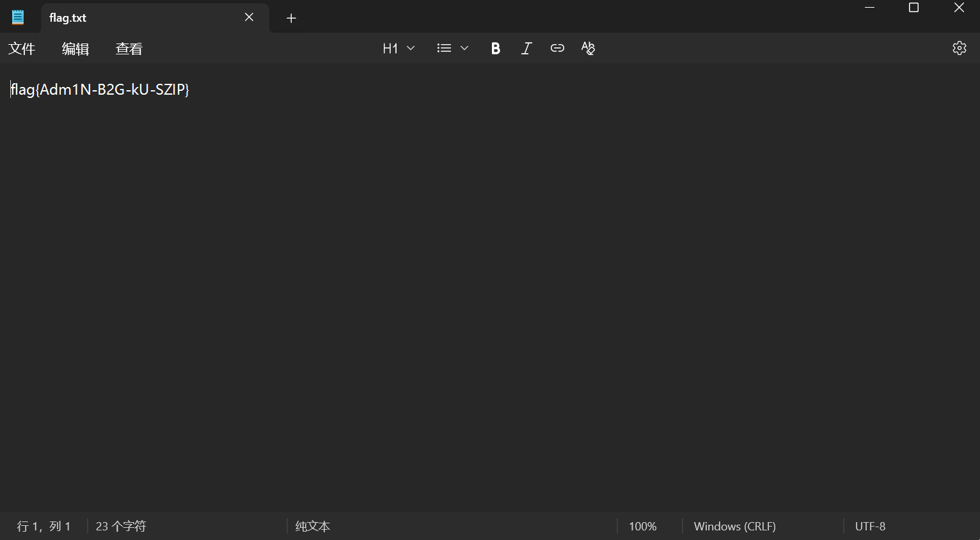Switch to the flag.txt tab
Image resolution: width=980 pixels, height=540 pixels.
(x=68, y=18)
